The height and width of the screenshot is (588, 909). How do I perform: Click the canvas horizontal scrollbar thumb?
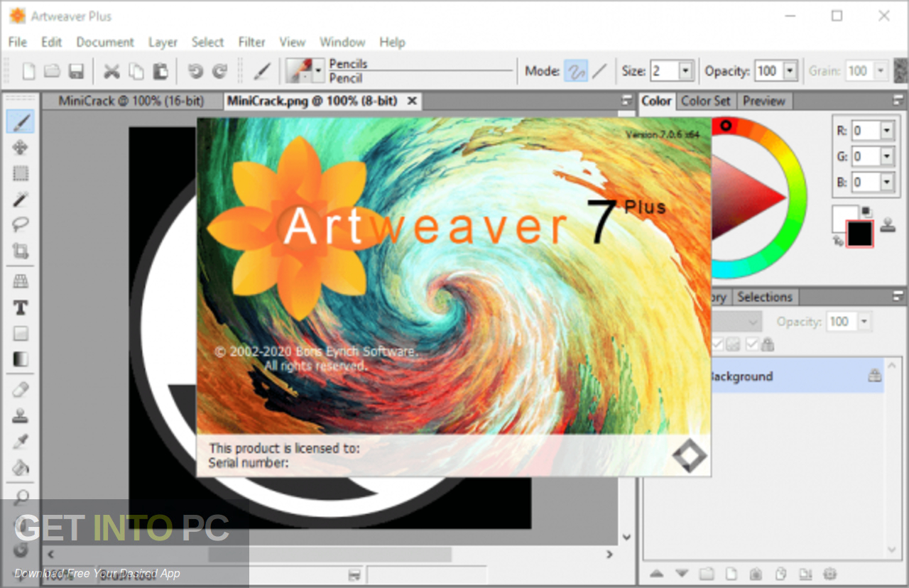click(x=330, y=554)
